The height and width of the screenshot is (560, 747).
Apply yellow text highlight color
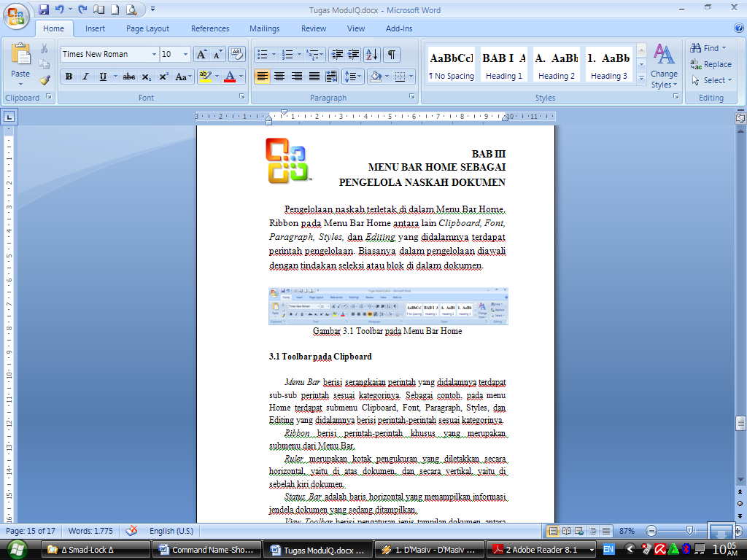pos(205,77)
